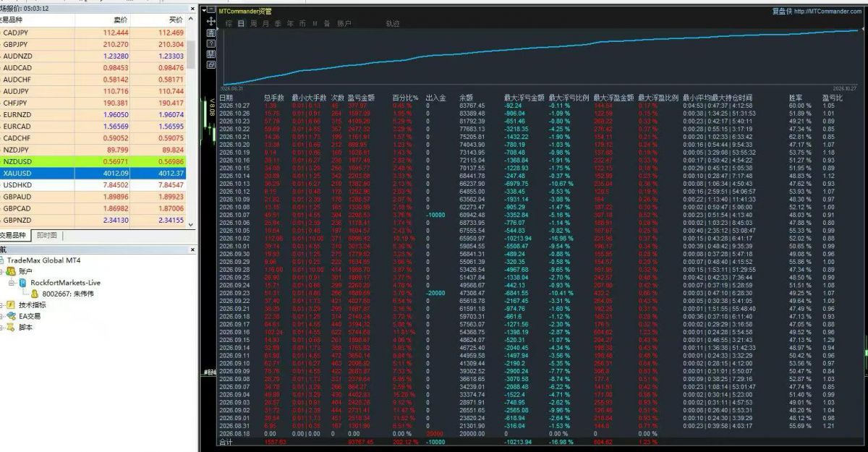868x452 pixels.
Task: Open the 账户 tab in MTCommander
Action: [x=344, y=24]
